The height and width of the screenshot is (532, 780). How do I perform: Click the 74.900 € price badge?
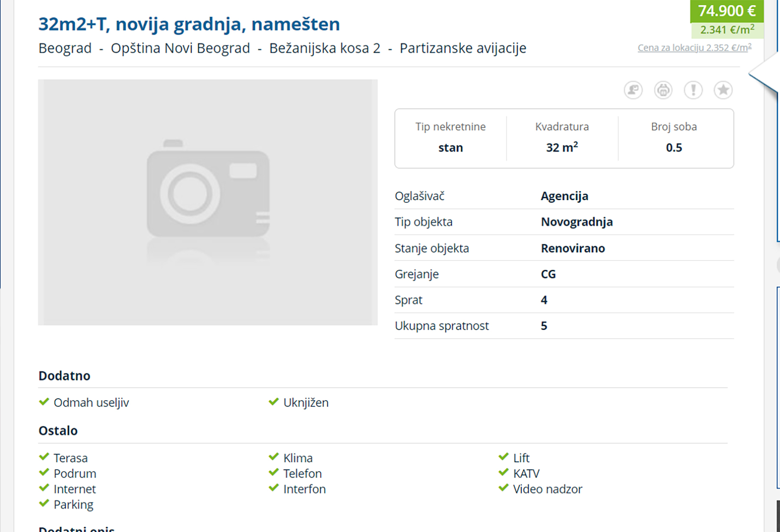click(727, 11)
